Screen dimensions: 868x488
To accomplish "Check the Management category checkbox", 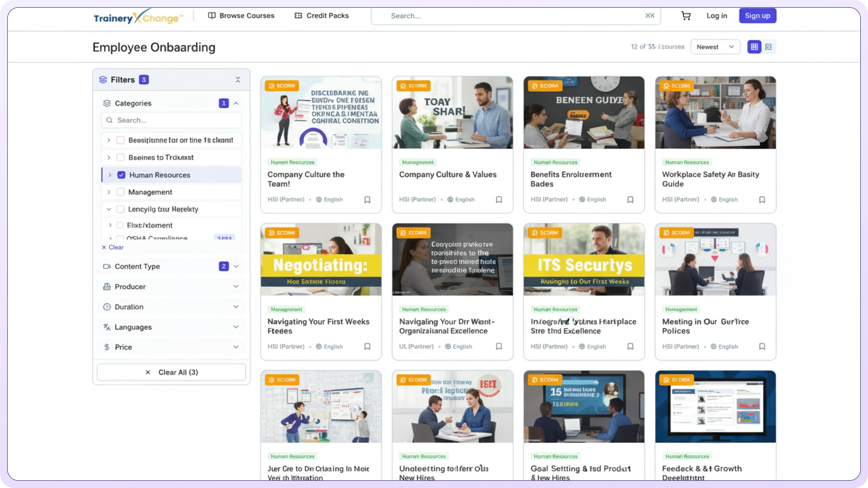I will tap(121, 192).
